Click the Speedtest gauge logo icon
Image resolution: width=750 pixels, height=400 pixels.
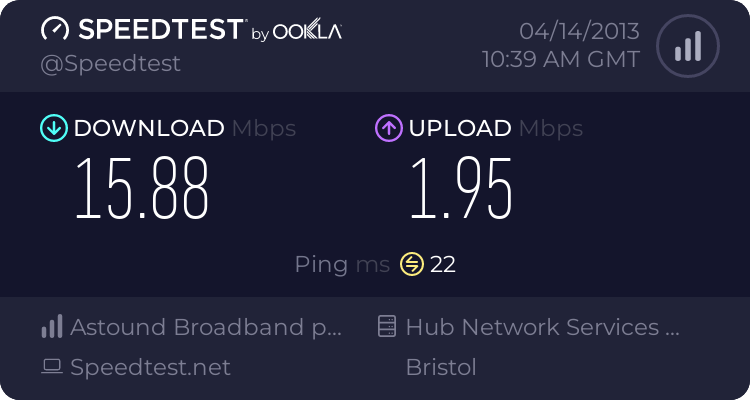click(55, 30)
